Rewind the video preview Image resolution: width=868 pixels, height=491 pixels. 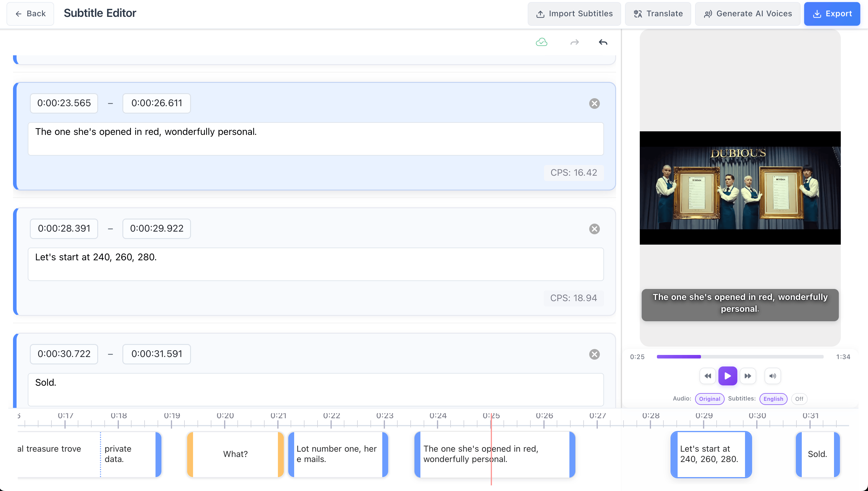point(707,376)
